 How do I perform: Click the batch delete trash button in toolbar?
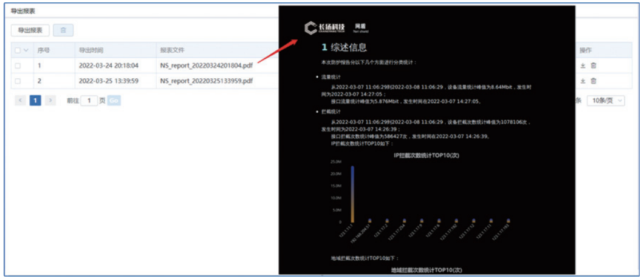tap(63, 30)
